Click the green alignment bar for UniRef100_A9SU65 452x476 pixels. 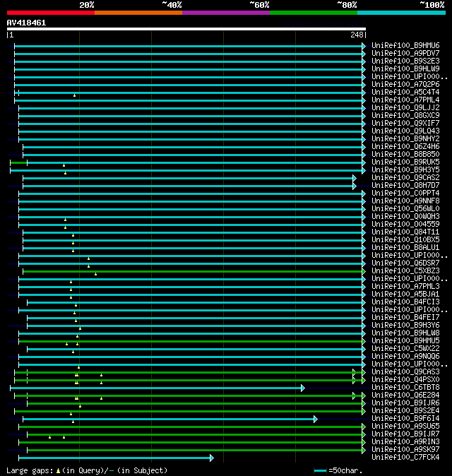[x=190, y=427]
